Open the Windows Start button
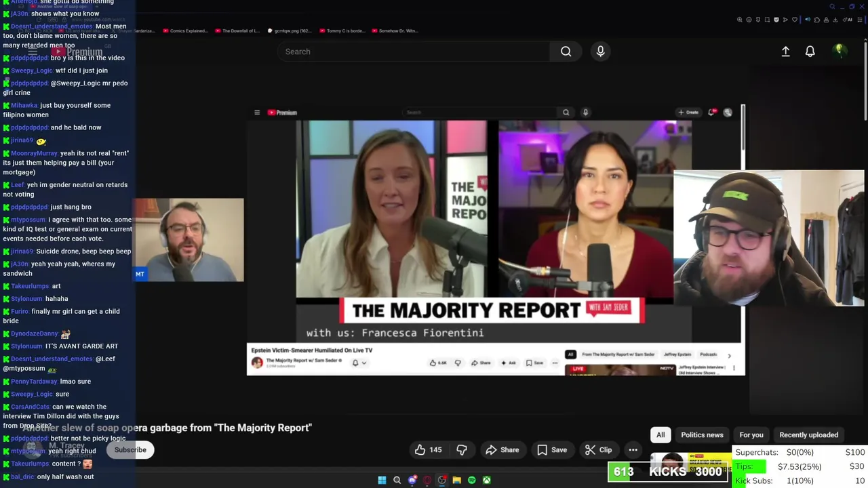This screenshot has width=868, height=488. click(x=382, y=480)
